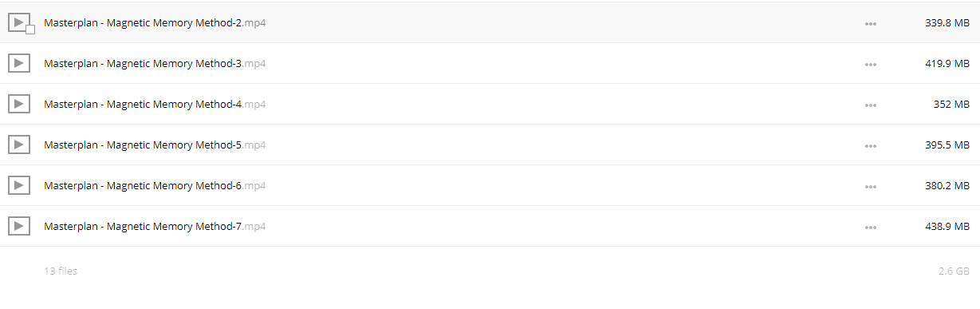Click the 438.9 MB size of Method-7
The image size is (980, 309).
[x=947, y=227]
